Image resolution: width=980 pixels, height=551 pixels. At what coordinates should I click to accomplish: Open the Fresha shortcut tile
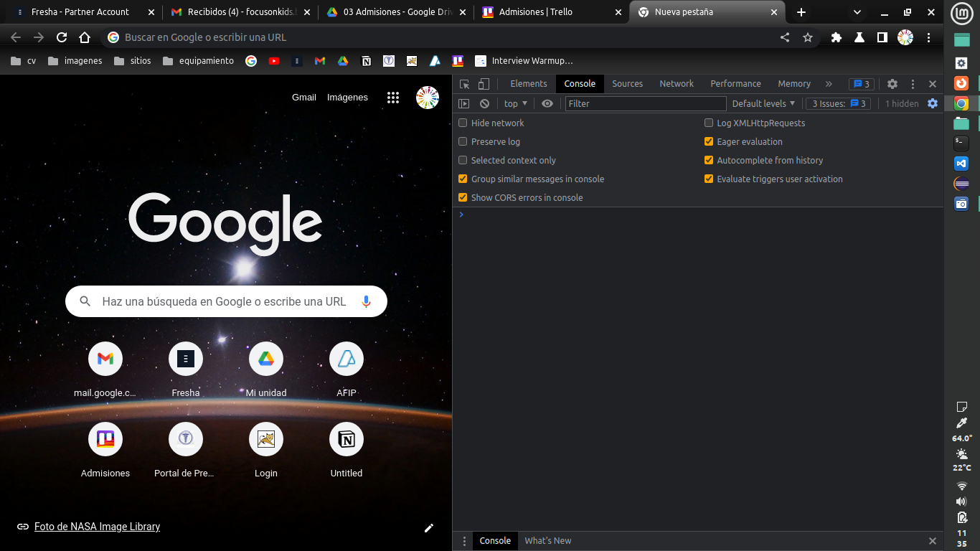(x=186, y=370)
